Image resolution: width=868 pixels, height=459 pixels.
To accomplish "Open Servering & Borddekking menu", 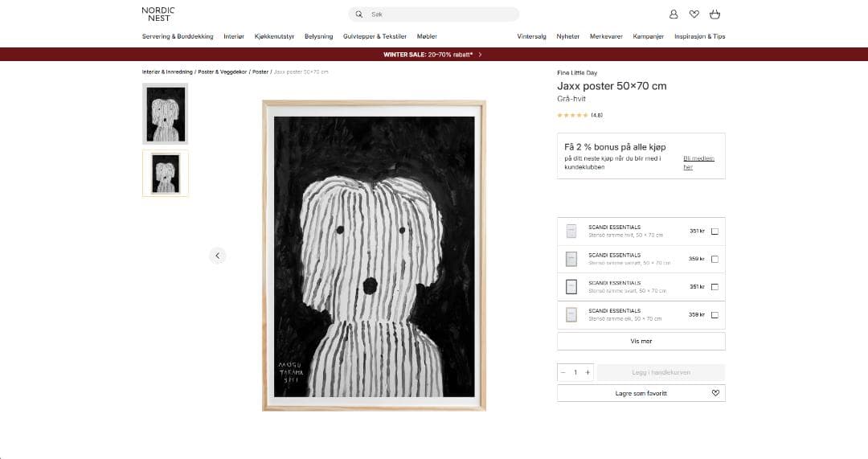I will pyautogui.click(x=178, y=36).
